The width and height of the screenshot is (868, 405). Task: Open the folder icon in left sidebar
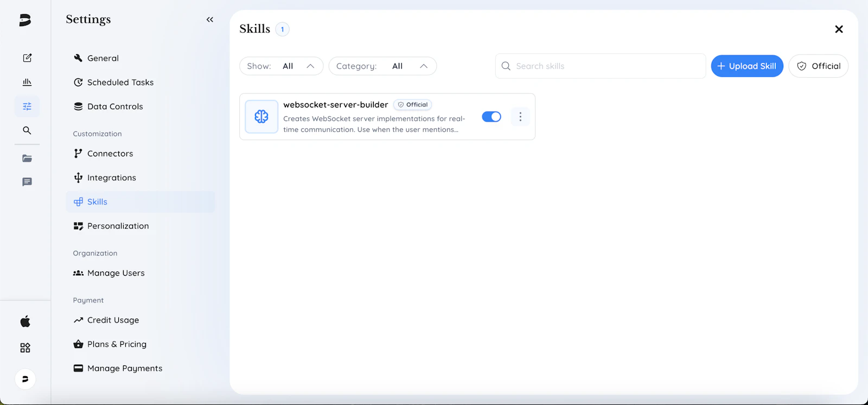pyautogui.click(x=27, y=159)
